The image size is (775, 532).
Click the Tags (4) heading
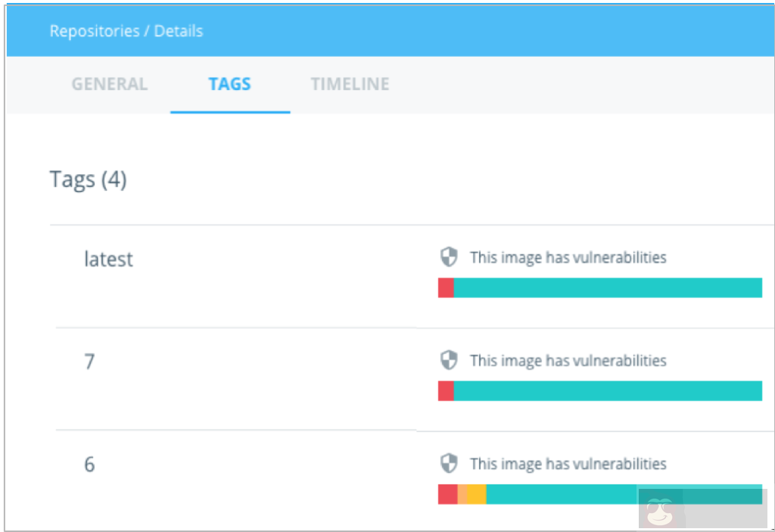(88, 179)
